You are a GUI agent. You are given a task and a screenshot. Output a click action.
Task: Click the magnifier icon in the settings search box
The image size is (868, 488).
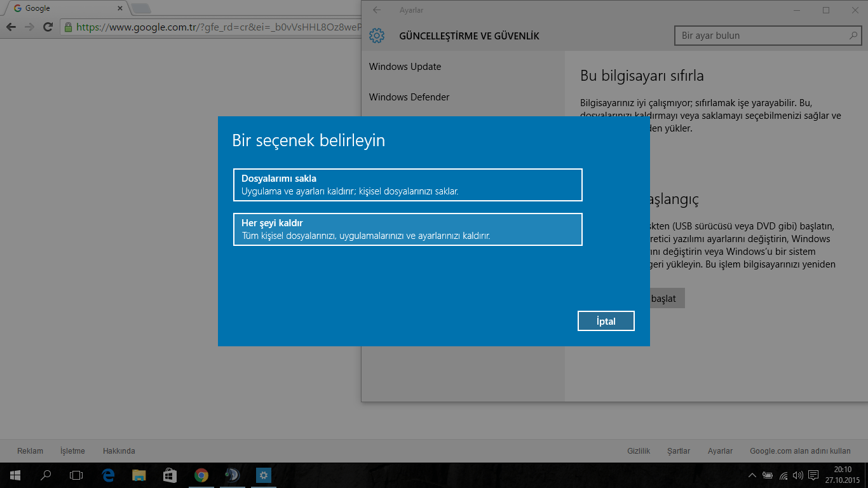[x=854, y=36]
